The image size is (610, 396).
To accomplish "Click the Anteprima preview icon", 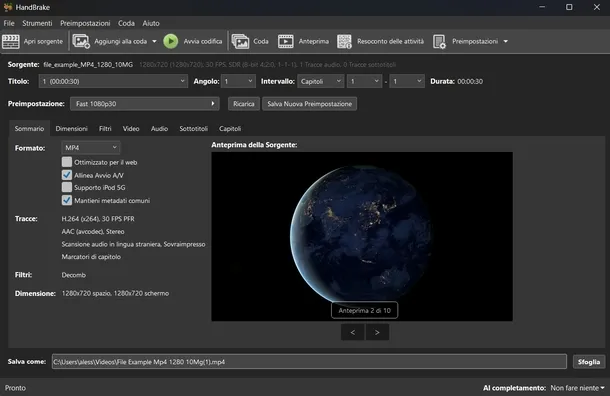I will pyautogui.click(x=286, y=41).
